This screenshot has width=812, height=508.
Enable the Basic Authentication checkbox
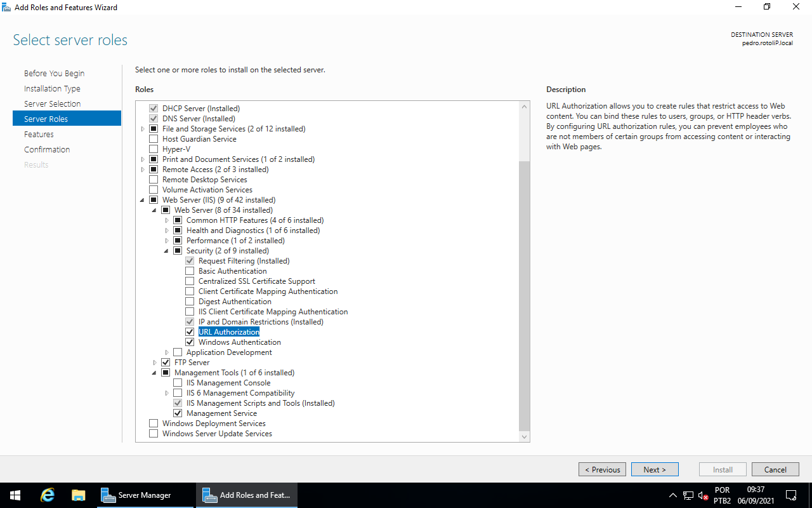coord(190,271)
